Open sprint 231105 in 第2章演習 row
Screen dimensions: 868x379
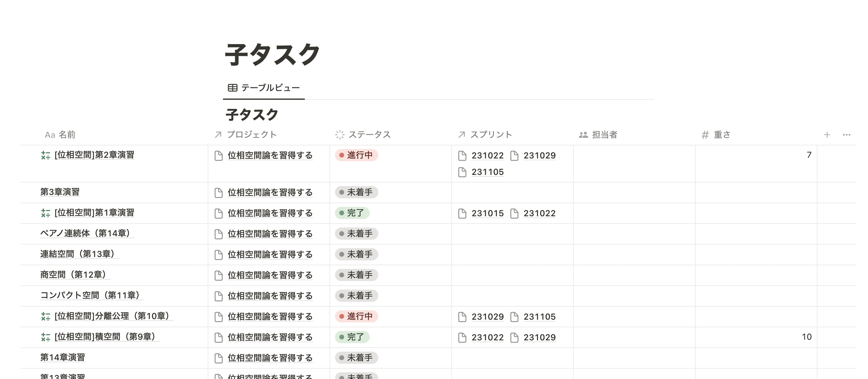(x=488, y=172)
